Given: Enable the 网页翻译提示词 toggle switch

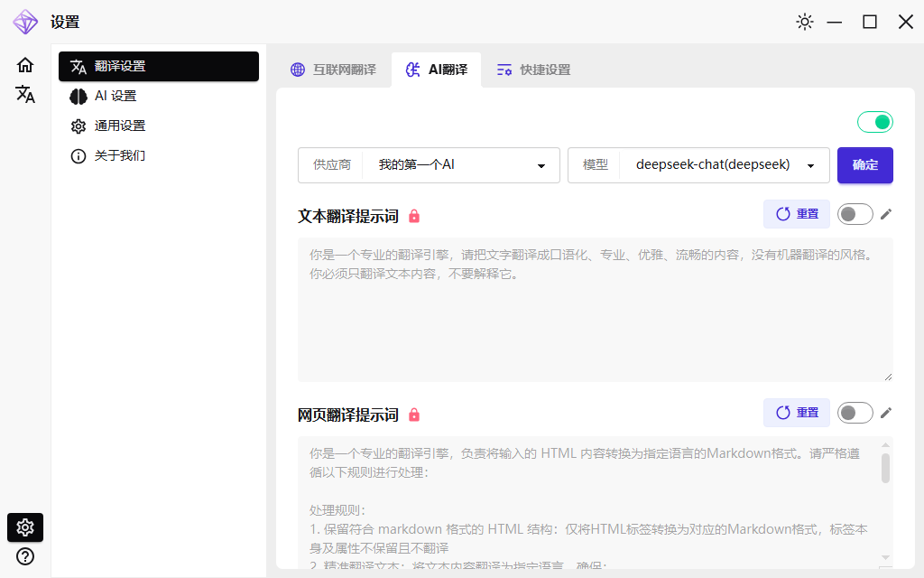Looking at the screenshot, I should 855,413.
